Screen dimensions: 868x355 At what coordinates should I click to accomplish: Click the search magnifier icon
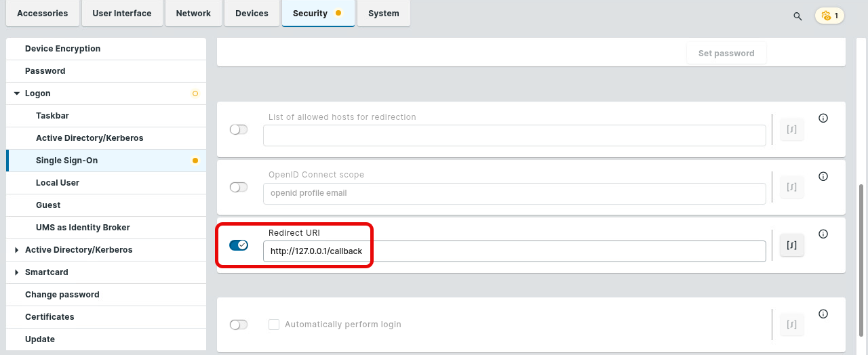point(797,16)
